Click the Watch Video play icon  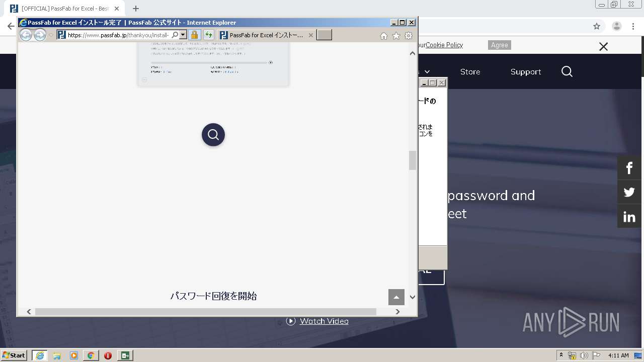click(x=291, y=321)
